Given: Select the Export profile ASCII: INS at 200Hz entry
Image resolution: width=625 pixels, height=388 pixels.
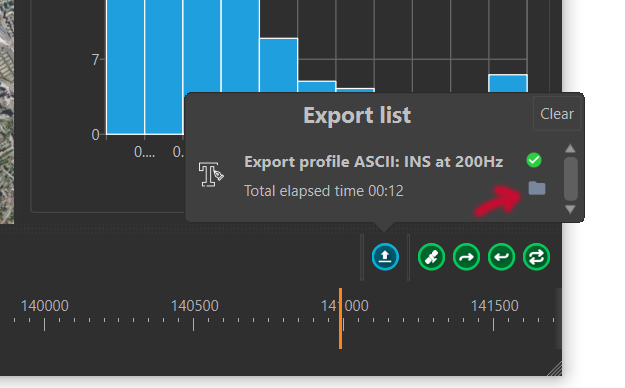Looking at the screenshot, I should (x=373, y=162).
